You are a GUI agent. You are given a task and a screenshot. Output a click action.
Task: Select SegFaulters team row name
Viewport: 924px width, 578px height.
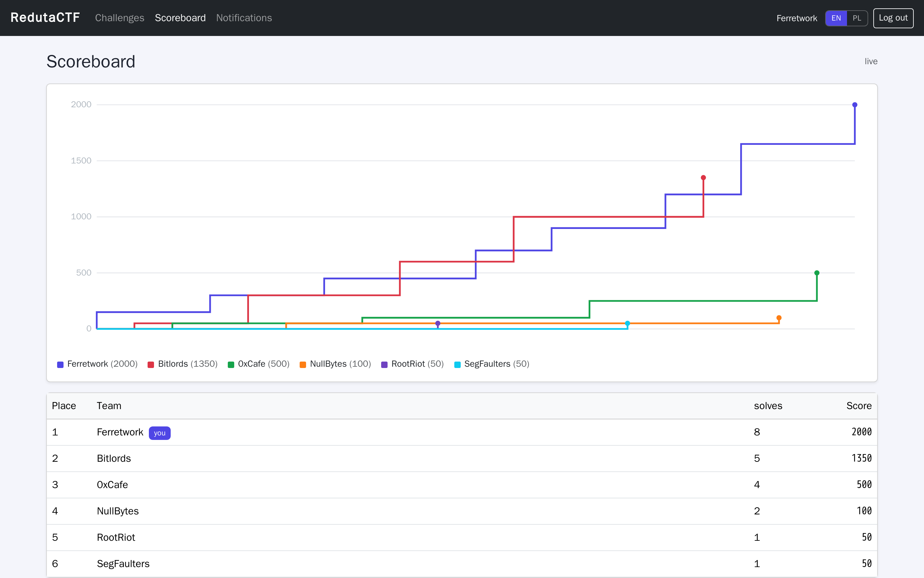[x=123, y=564]
